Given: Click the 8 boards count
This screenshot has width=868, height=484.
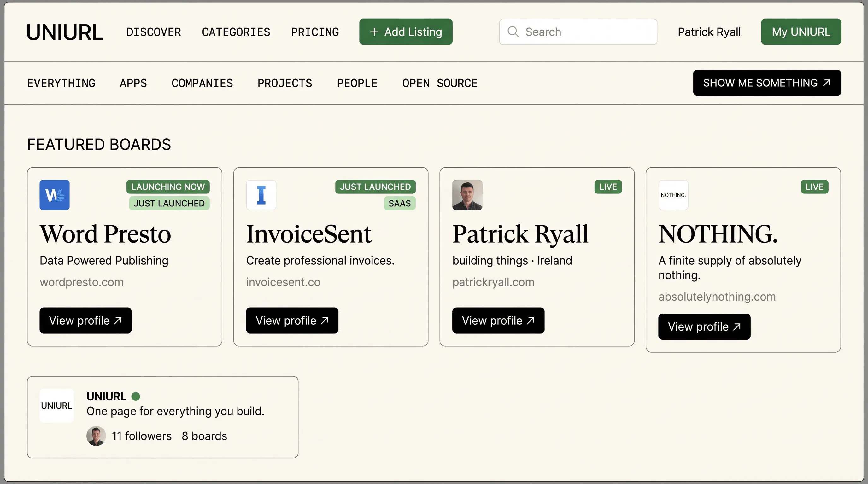Looking at the screenshot, I should point(204,436).
